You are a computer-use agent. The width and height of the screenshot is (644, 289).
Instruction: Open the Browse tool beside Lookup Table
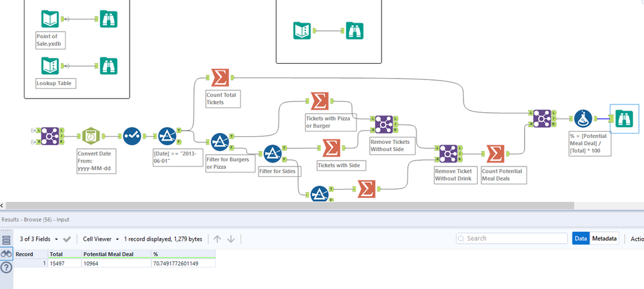[109, 66]
